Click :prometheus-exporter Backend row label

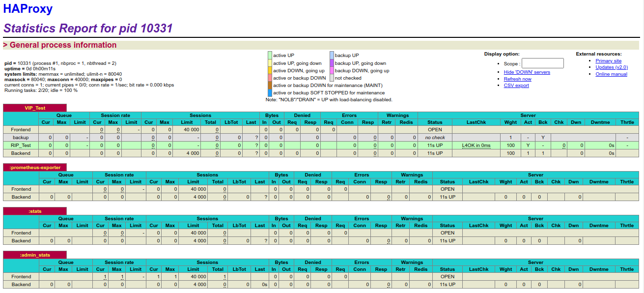click(21, 197)
